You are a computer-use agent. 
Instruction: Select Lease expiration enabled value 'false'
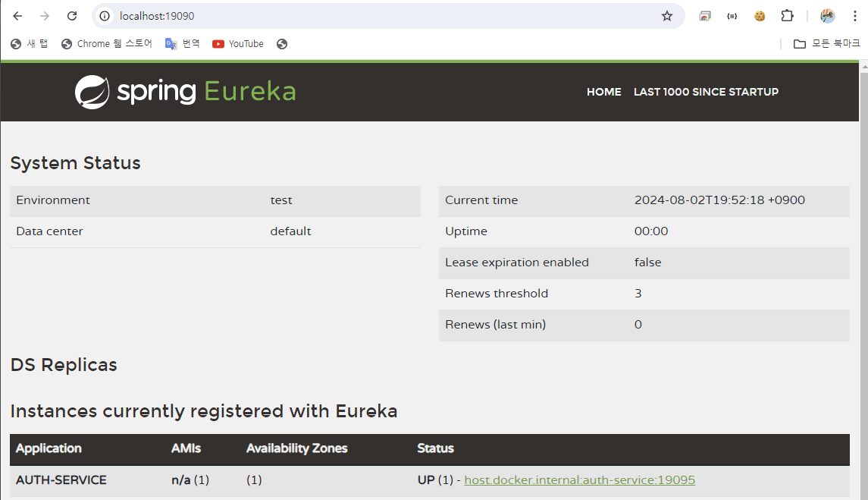pyautogui.click(x=647, y=263)
